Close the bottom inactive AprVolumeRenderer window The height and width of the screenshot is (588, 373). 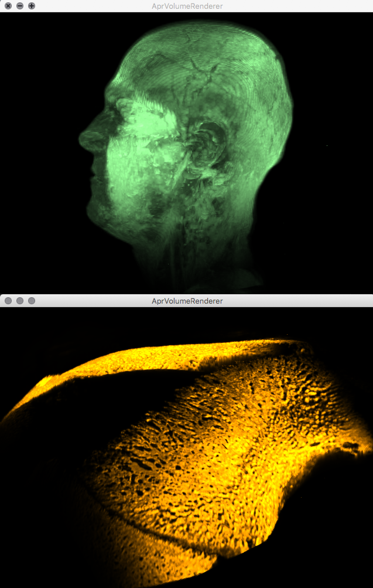coord(8,301)
